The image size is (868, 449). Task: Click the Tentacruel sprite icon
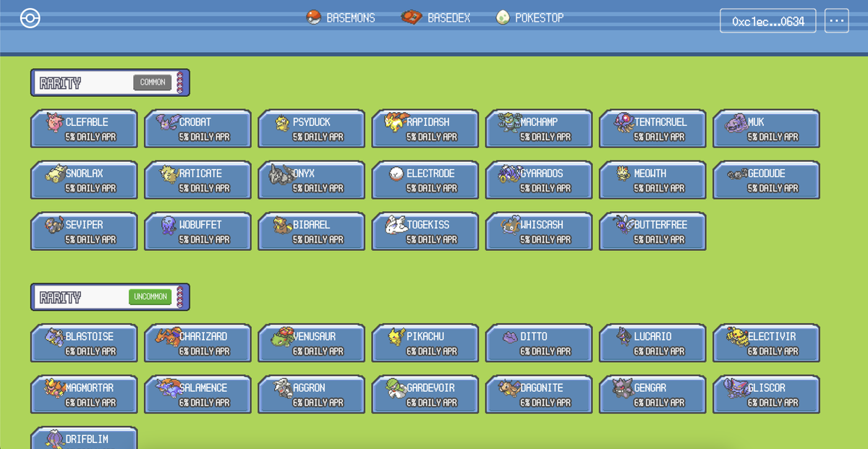623,123
